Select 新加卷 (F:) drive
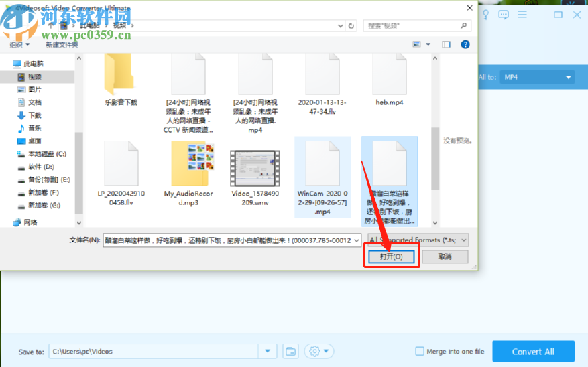Image resolution: width=588 pixels, height=367 pixels. (x=38, y=192)
